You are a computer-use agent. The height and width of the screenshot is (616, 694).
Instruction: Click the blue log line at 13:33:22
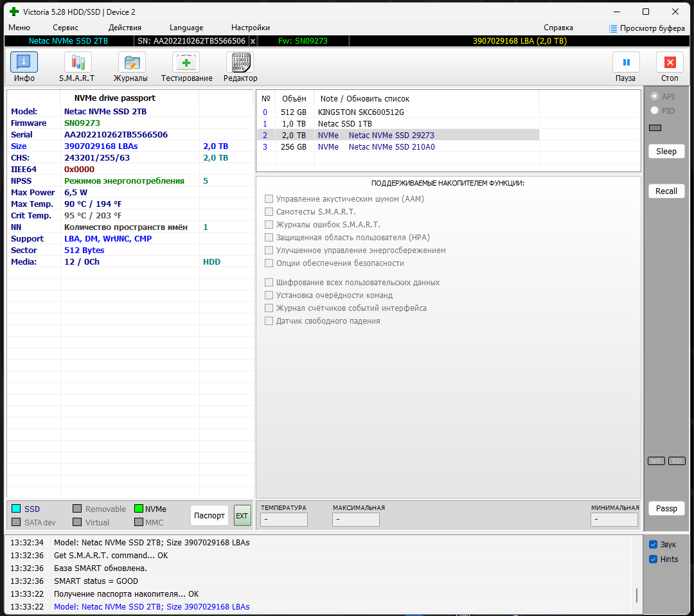click(x=152, y=607)
